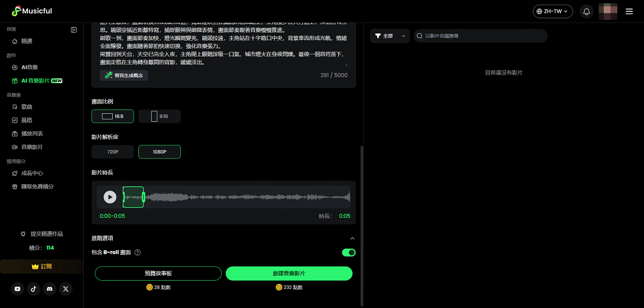Click 預覽故事板 button
The width and height of the screenshot is (644, 308).
click(158, 274)
